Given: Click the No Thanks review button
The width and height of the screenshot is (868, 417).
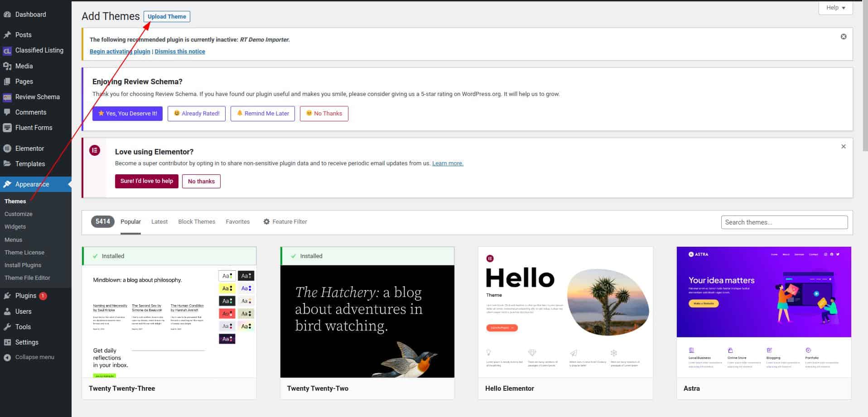Looking at the screenshot, I should [324, 114].
